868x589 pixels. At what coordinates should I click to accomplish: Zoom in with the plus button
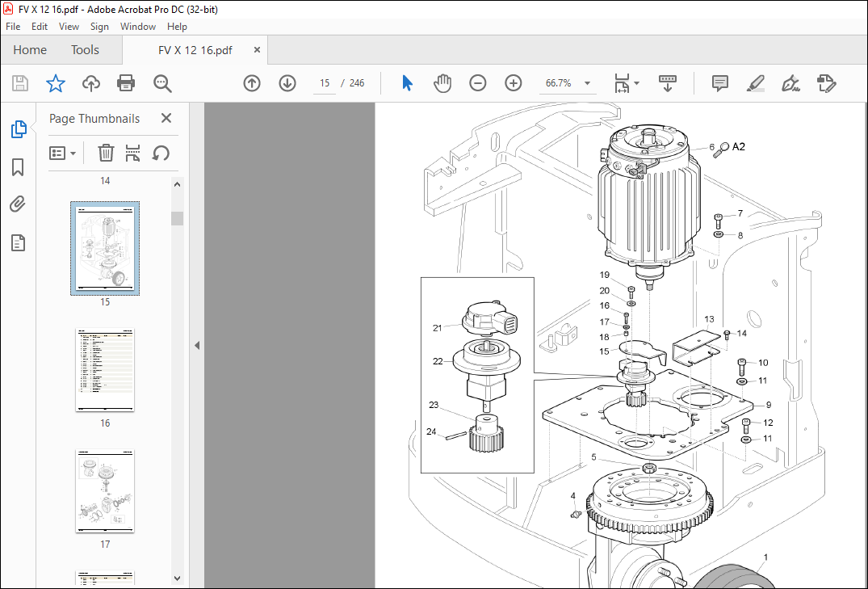(514, 83)
